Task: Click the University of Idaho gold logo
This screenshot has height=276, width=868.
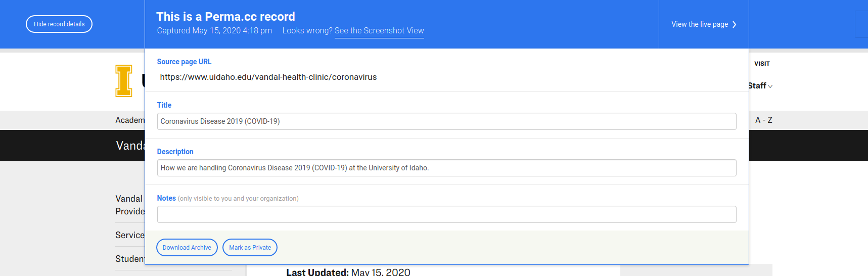Action: (x=124, y=81)
